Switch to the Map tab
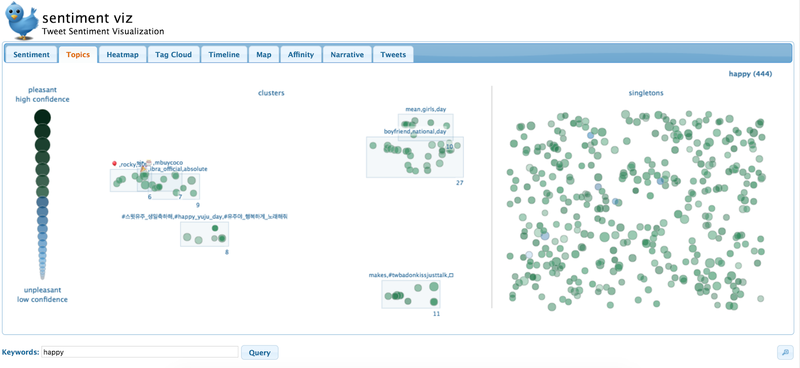This screenshot has width=800, height=368. tap(264, 55)
